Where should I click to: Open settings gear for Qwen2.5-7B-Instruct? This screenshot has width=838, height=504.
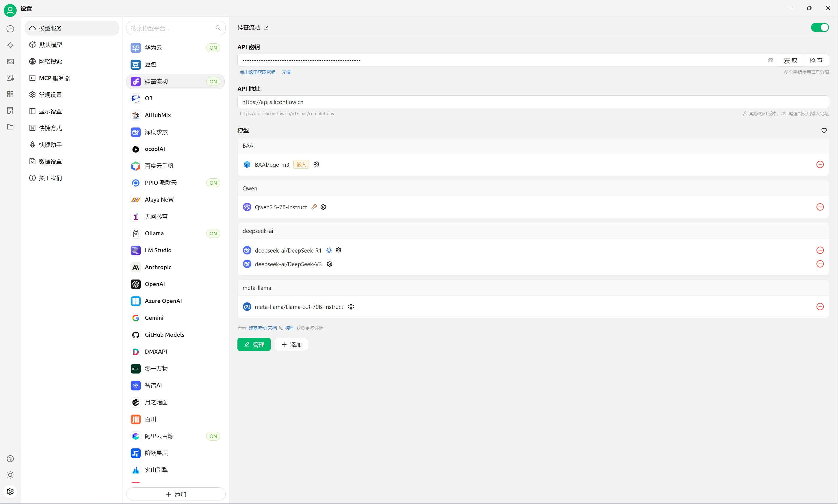point(323,207)
